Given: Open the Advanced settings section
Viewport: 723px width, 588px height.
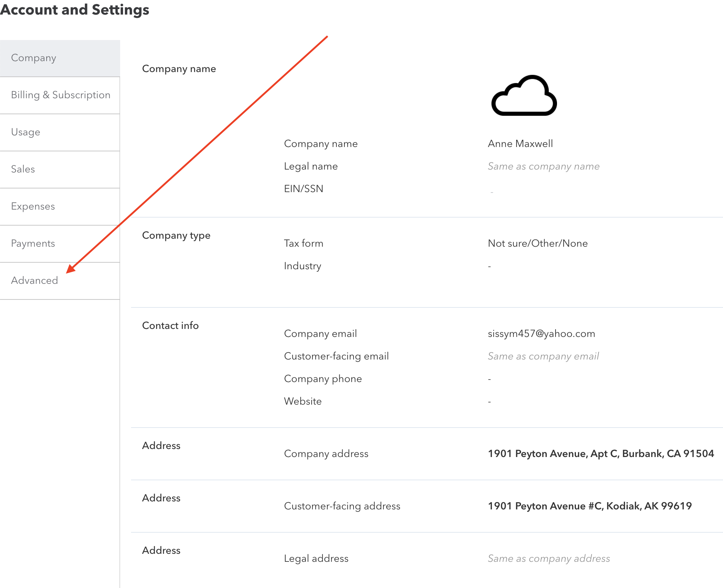Looking at the screenshot, I should pos(35,281).
